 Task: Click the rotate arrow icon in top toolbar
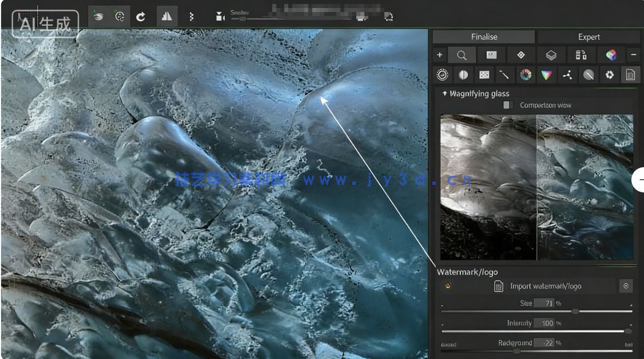click(141, 17)
